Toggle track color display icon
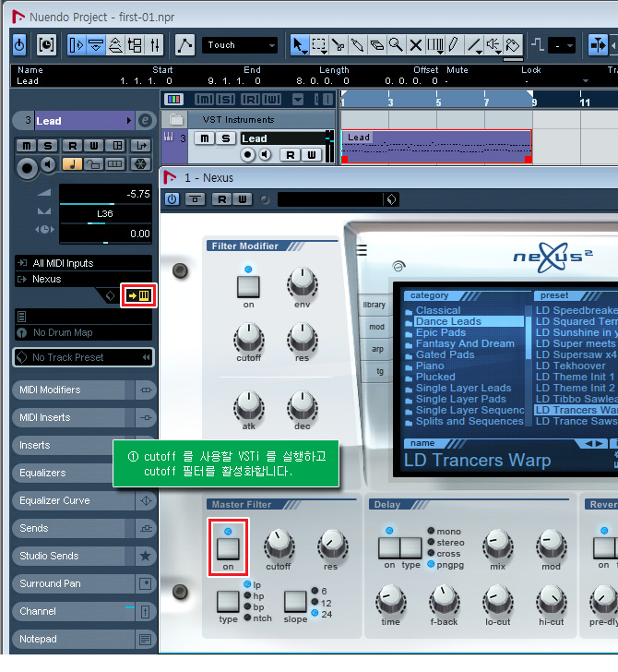 tap(174, 100)
